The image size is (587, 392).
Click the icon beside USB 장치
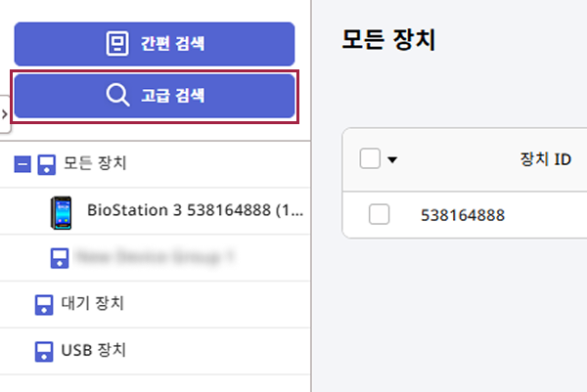tap(43, 350)
